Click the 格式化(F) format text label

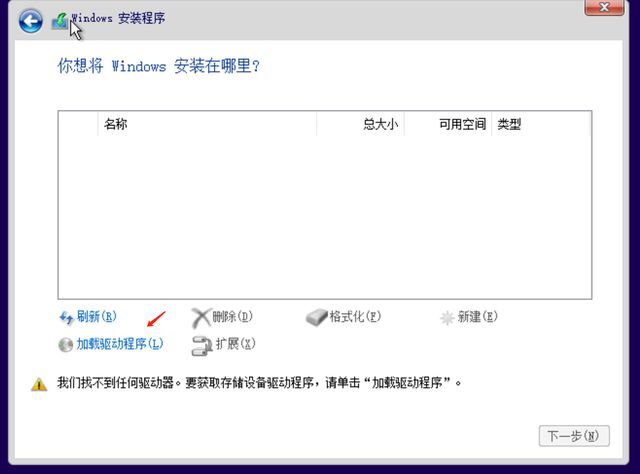355,317
